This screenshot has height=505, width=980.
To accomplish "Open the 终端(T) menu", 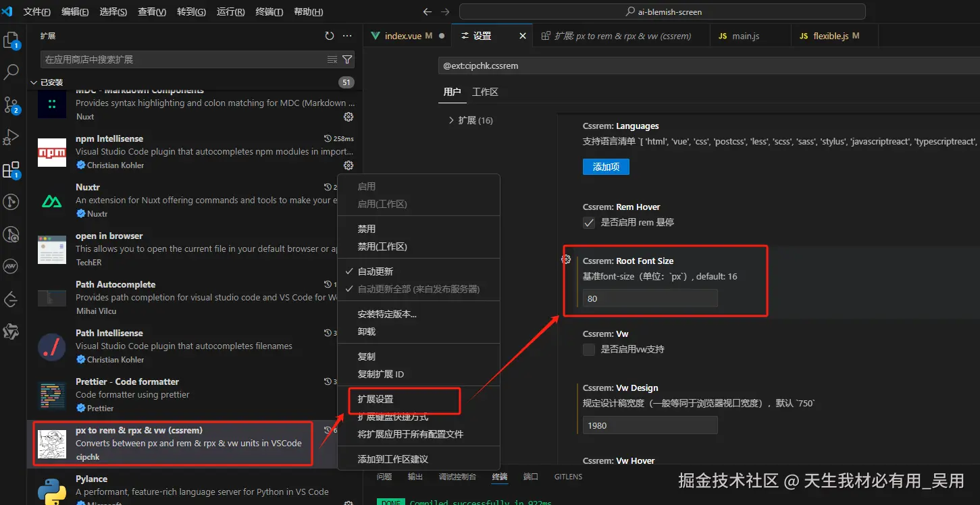I will point(269,11).
